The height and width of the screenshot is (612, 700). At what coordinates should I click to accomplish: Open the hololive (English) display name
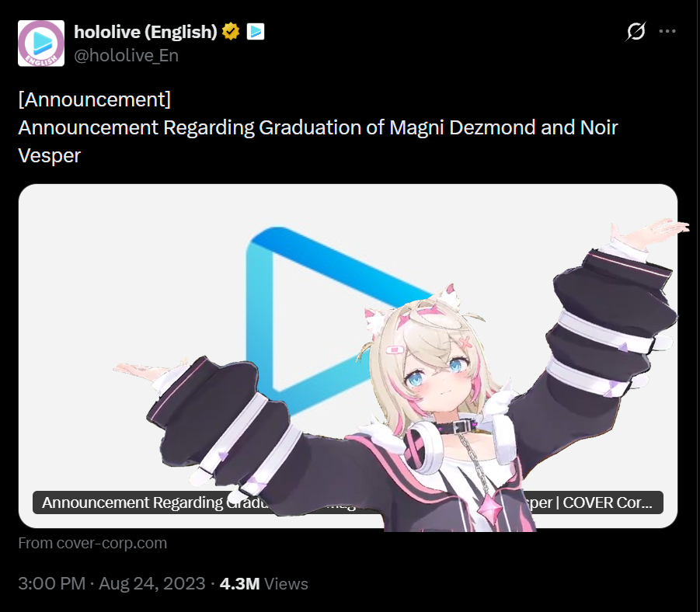145,32
